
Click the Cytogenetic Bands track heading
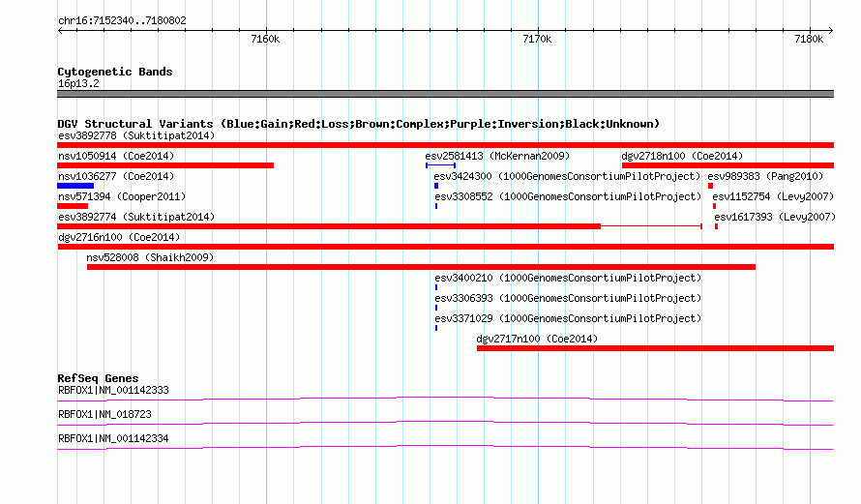point(115,72)
